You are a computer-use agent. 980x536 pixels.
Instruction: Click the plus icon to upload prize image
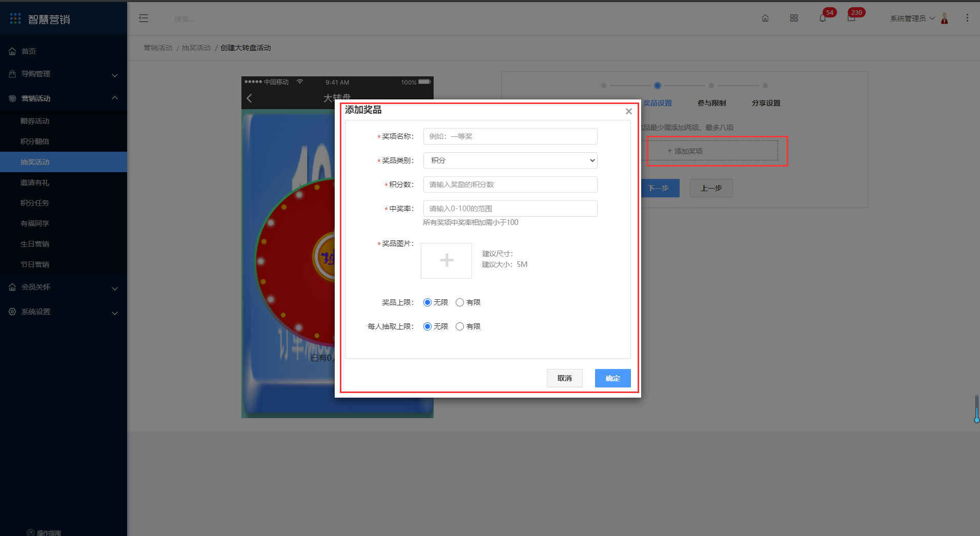click(446, 260)
